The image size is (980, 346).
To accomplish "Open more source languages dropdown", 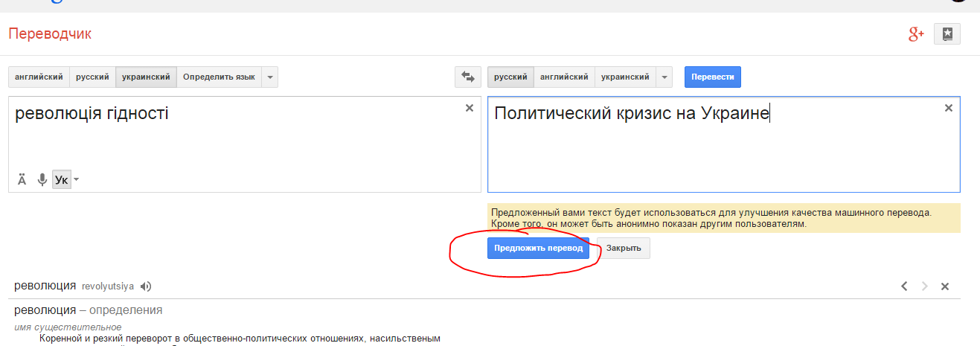I will (270, 77).
